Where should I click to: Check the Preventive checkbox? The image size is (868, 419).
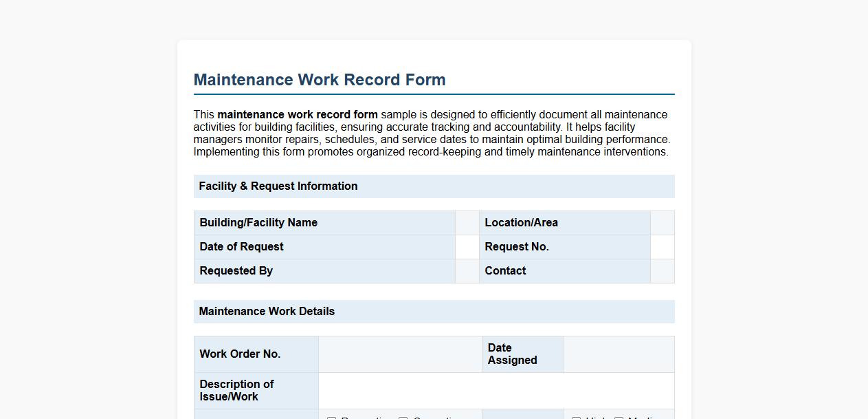331,418
